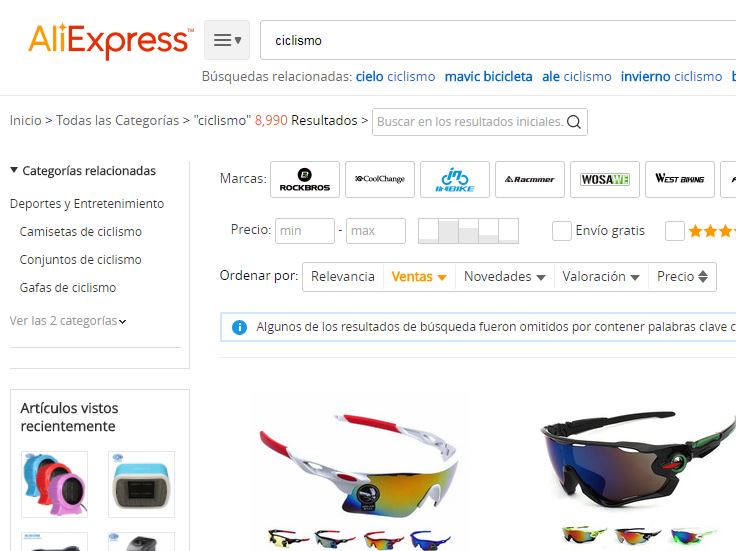Select the West Biking brand logo

(680, 179)
